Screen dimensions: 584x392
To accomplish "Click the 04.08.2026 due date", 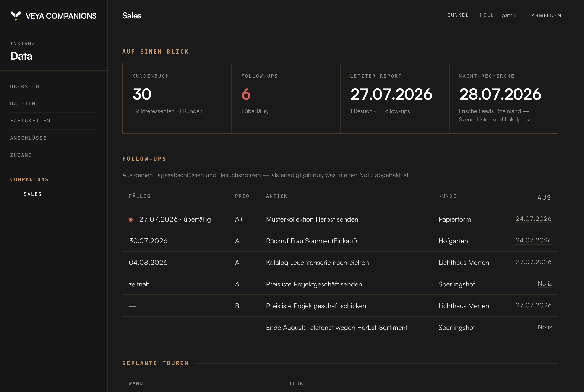I will 148,263.
